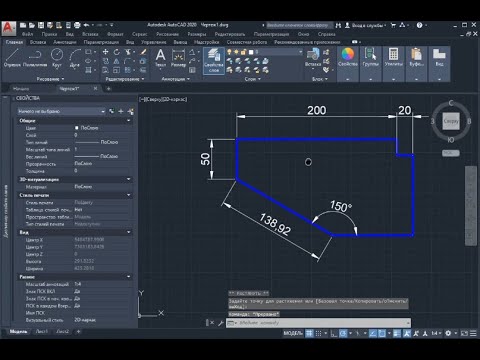Select the Дуга (Arc) tool
The height and width of the screenshot is (360, 480).
(75, 58)
